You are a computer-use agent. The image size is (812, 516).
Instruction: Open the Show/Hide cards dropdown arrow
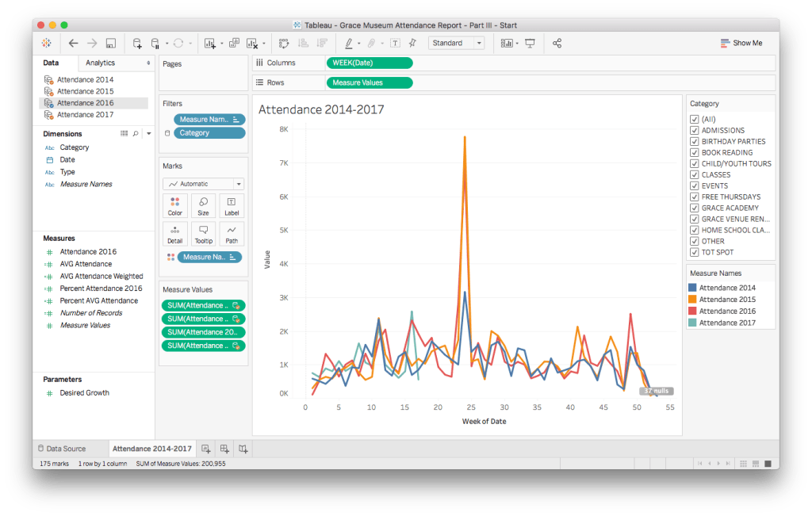517,44
